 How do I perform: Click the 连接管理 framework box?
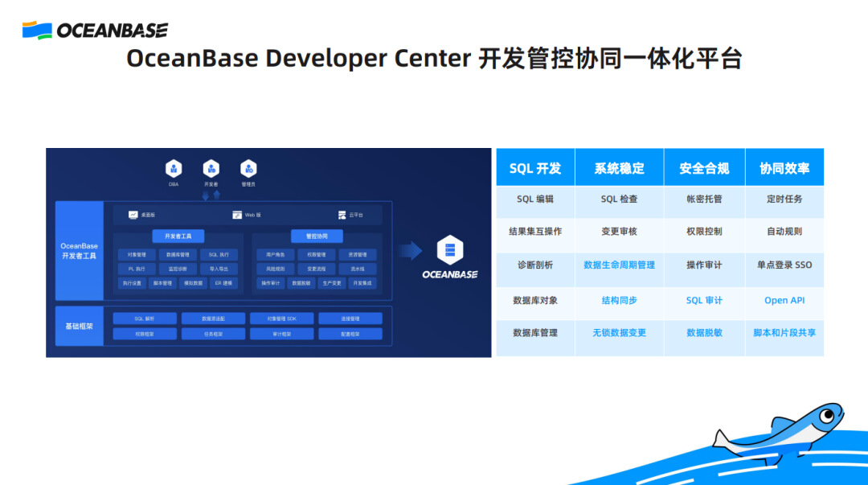(x=350, y=319)
